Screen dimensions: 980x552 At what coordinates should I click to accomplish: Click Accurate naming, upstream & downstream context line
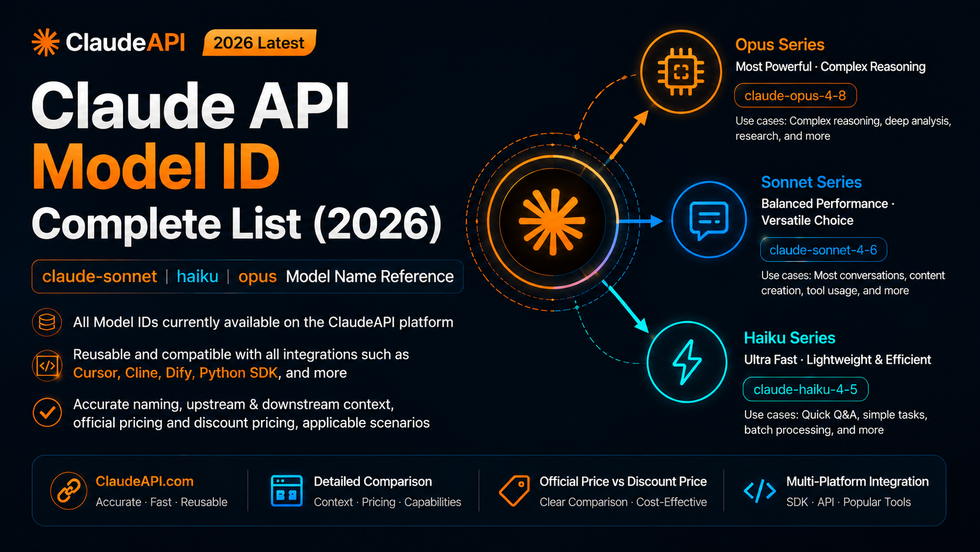coord(233,404)
